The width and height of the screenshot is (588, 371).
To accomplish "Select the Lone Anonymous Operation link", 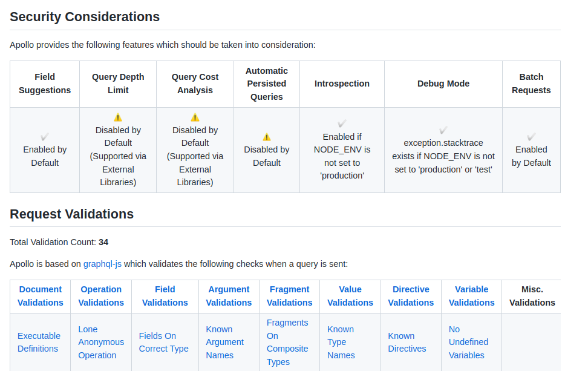I will click(x=101, y=342).
